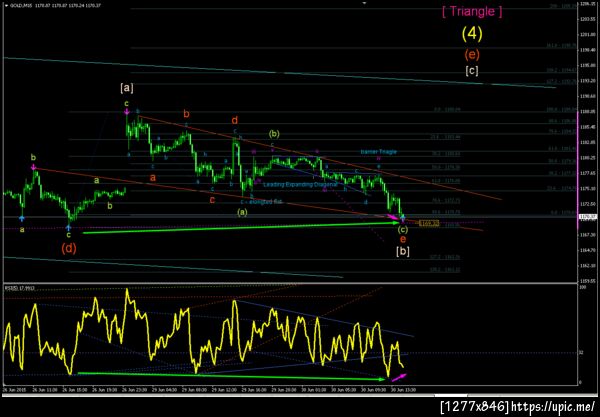Click the Leading Expanding Diagonal annotation
This screenshot has height=417, width=600.
coord(300,184)
